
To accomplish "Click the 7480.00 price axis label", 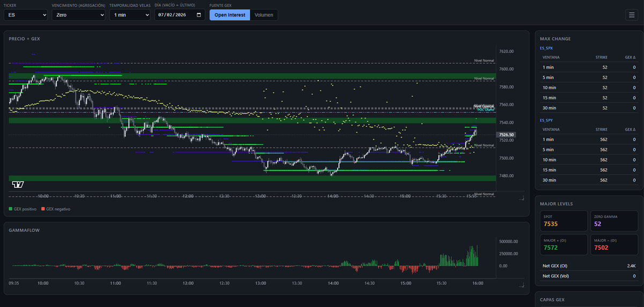I will tap(506, 176).
